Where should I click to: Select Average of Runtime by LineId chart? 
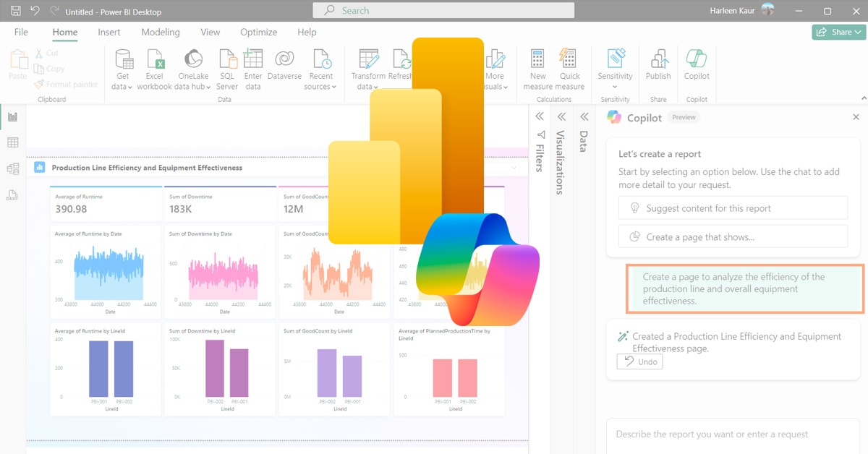click(106, 369)
